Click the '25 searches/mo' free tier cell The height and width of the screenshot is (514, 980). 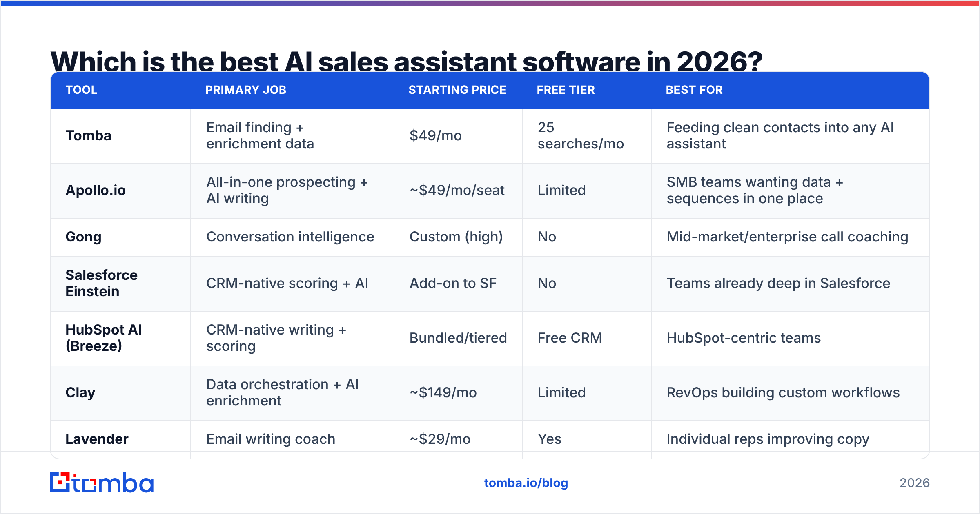pos(587,136)
